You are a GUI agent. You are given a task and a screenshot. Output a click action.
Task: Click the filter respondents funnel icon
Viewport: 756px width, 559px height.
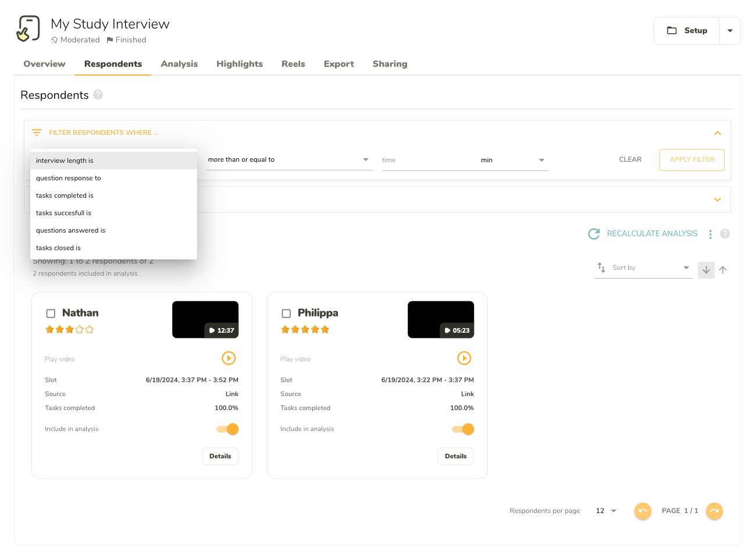37,133
